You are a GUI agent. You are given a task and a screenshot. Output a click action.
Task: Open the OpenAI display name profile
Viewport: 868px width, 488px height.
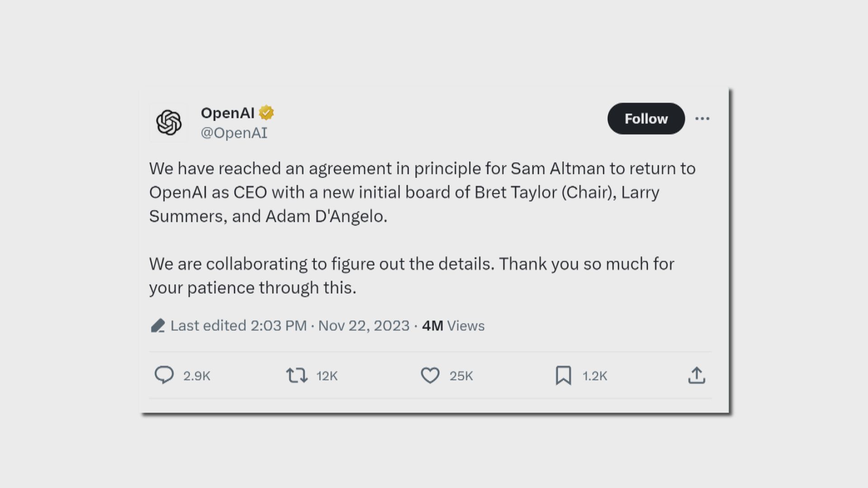(x=227, y=113)
